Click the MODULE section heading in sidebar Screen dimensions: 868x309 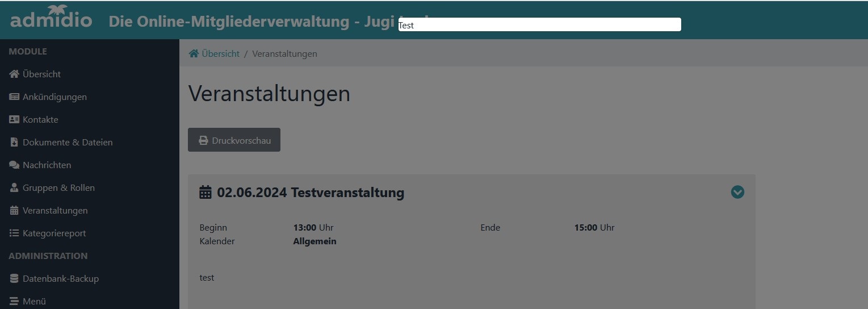(x=28, y=51)
